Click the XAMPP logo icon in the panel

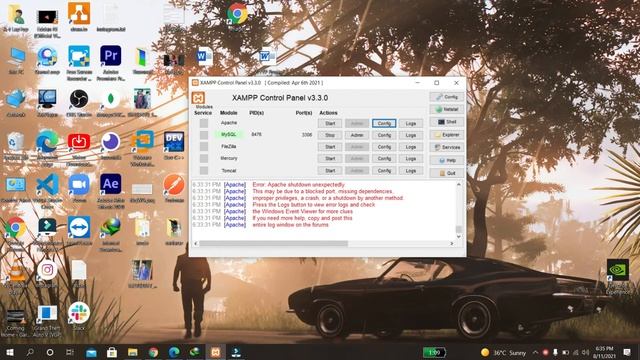coord(198,98)
